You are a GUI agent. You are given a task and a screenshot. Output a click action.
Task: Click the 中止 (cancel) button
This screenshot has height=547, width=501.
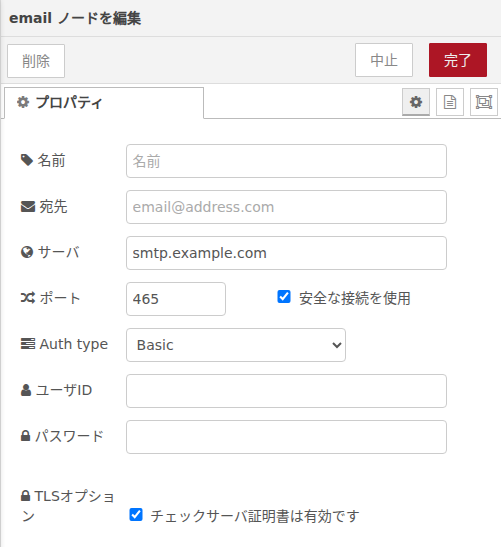tap(384, 60)
